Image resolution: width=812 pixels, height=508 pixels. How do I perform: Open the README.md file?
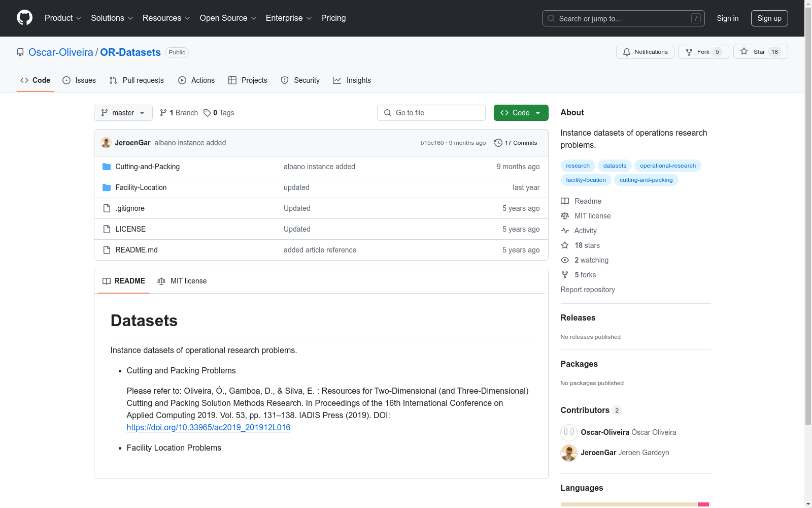coord(137,250)
